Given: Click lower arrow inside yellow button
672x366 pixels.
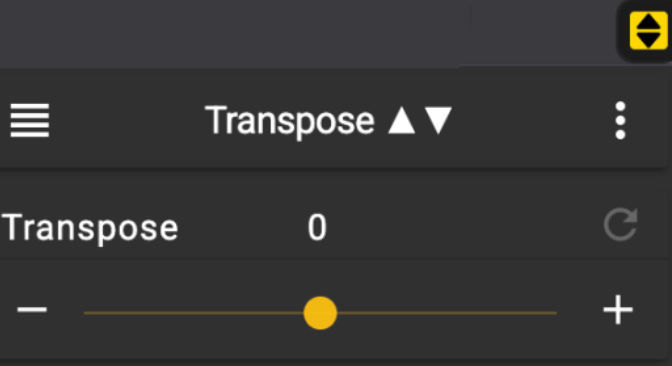Looking at the screenshot, I should coord(648,40).
